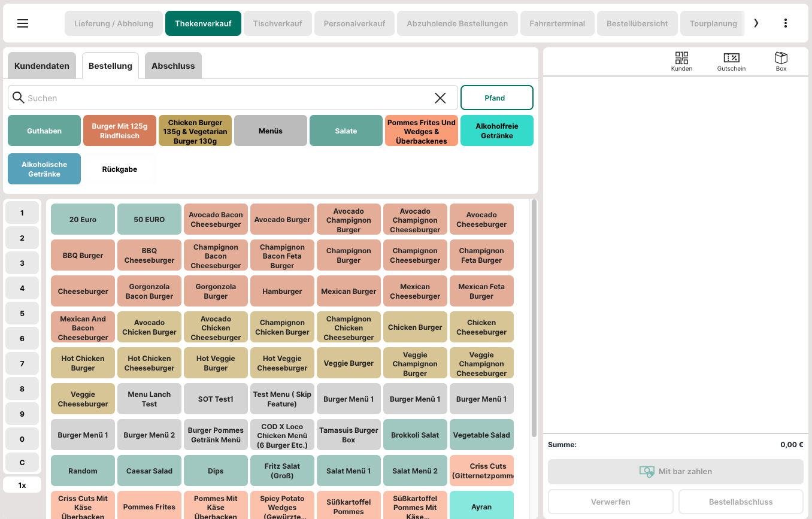
Task: Type in the Suchen search field
Action: pyautogui.click(x=228, y=98)
